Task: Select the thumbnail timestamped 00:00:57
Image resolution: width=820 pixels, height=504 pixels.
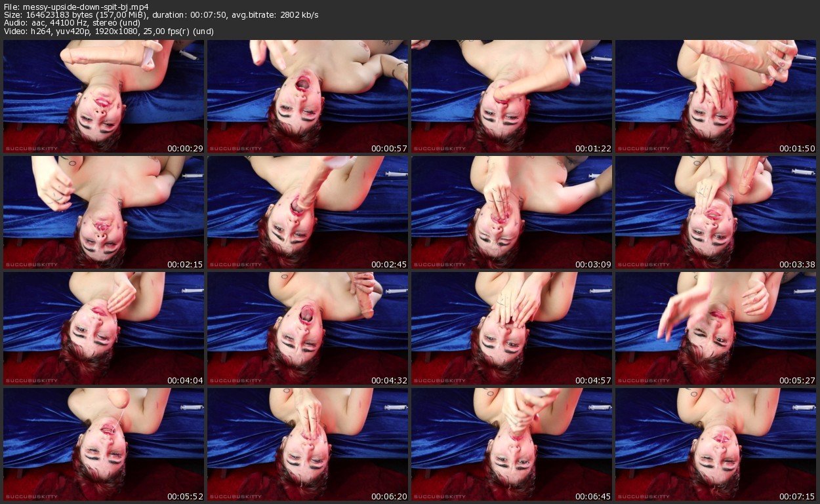Action: tap(308, 96)
